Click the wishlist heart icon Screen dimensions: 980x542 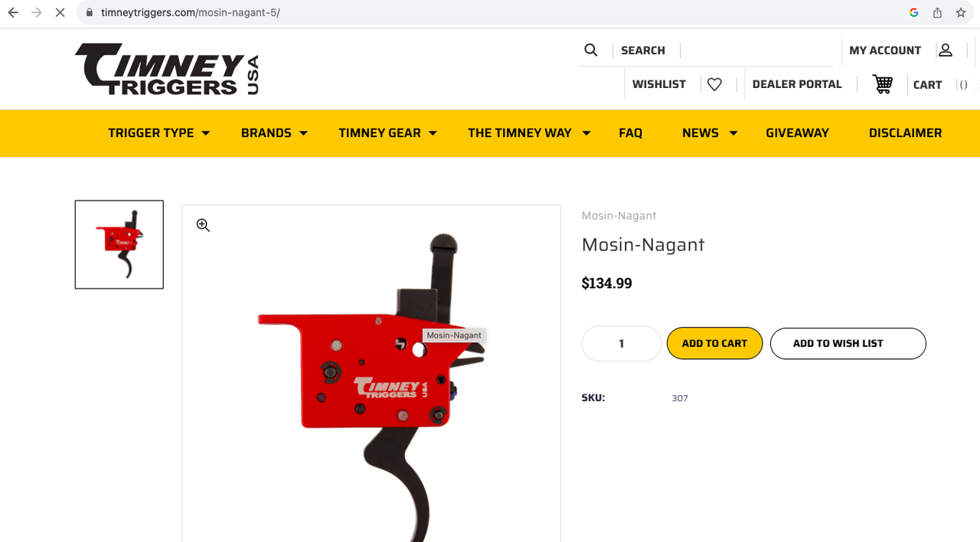coord(714,84)
